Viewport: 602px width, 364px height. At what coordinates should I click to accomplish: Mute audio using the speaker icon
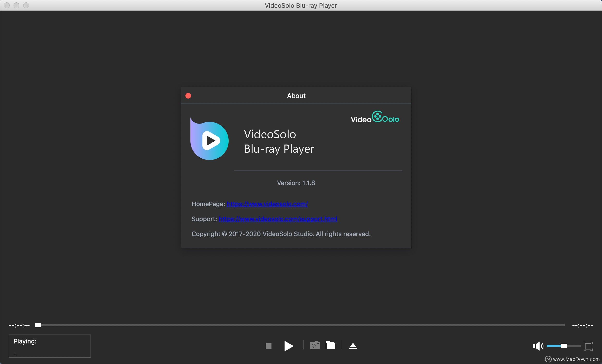[x=538, y=346]
